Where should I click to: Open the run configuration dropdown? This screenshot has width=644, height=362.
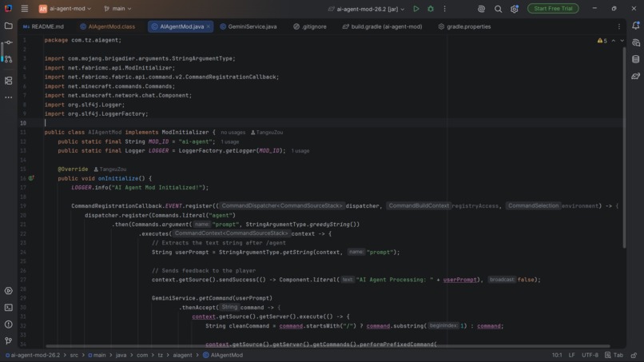[366, 9]
